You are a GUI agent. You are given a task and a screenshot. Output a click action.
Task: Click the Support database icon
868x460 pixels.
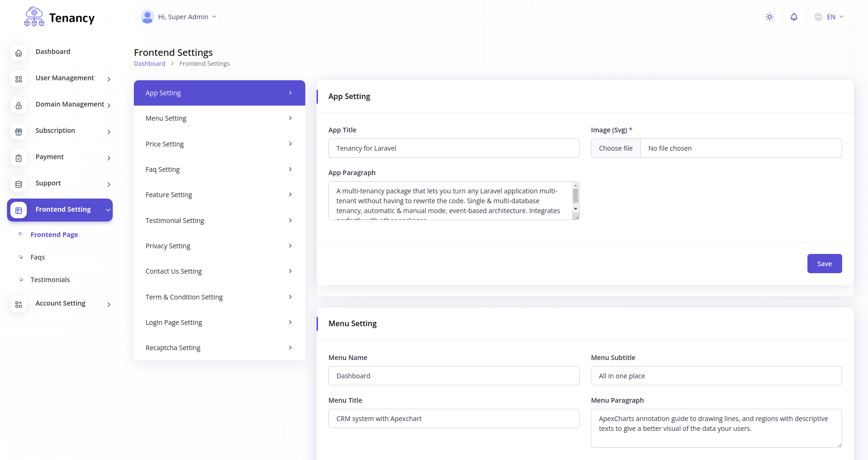coord(19,184)
